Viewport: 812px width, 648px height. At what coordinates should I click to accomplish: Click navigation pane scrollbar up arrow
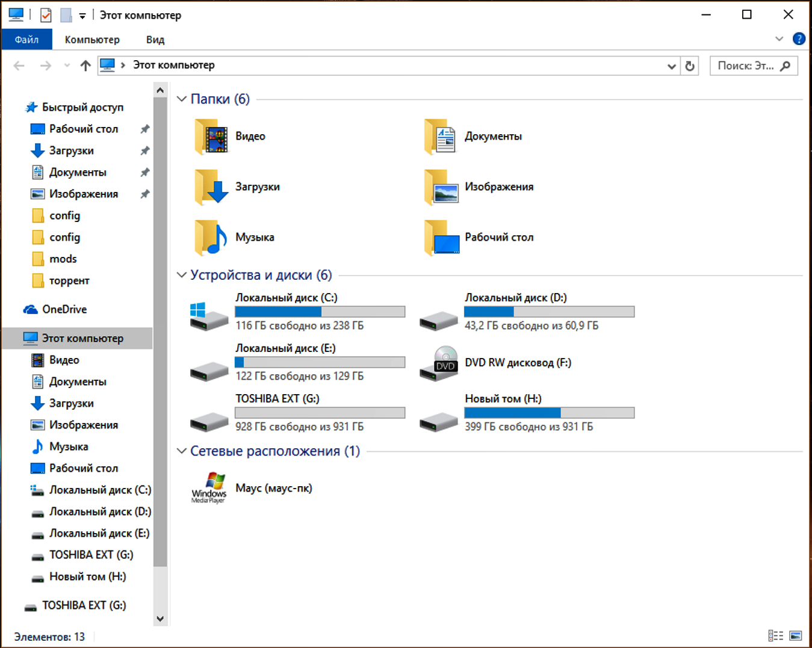click(x=160, y=90)
